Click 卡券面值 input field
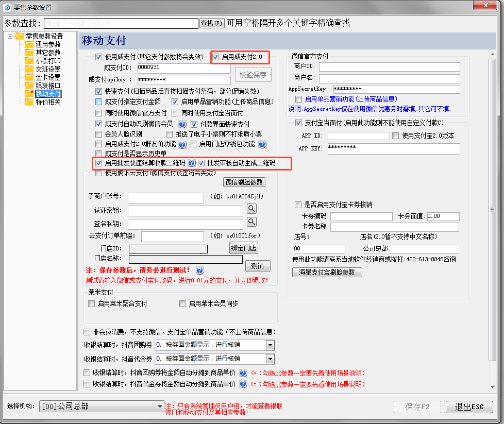 click(x=443, y=216)
